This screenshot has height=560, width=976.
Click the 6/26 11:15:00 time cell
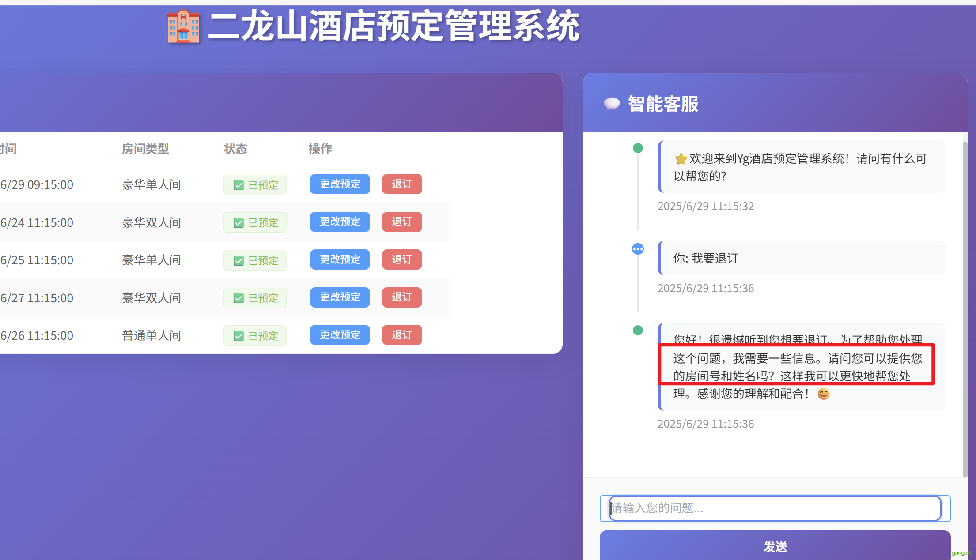click(37, 335)
